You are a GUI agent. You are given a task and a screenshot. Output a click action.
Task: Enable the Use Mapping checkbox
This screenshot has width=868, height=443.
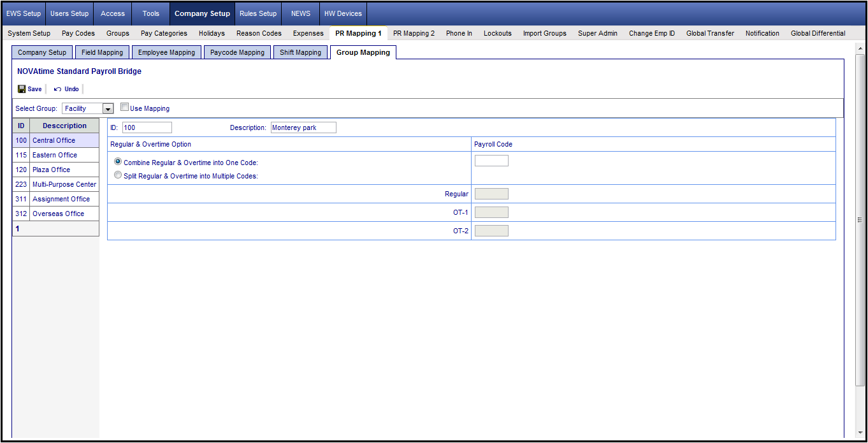pyautogui.click(x=125, y=108)
